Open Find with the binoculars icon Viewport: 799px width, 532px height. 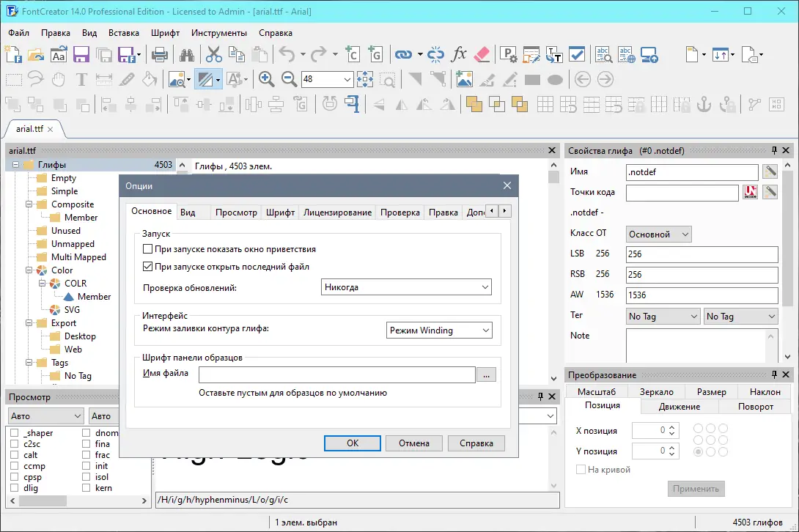186,54
